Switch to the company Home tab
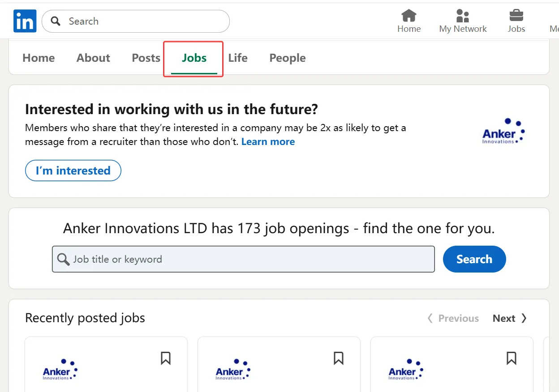Viewport: 559px width, 392px height. pyautogui.click(x=39, y=58)
